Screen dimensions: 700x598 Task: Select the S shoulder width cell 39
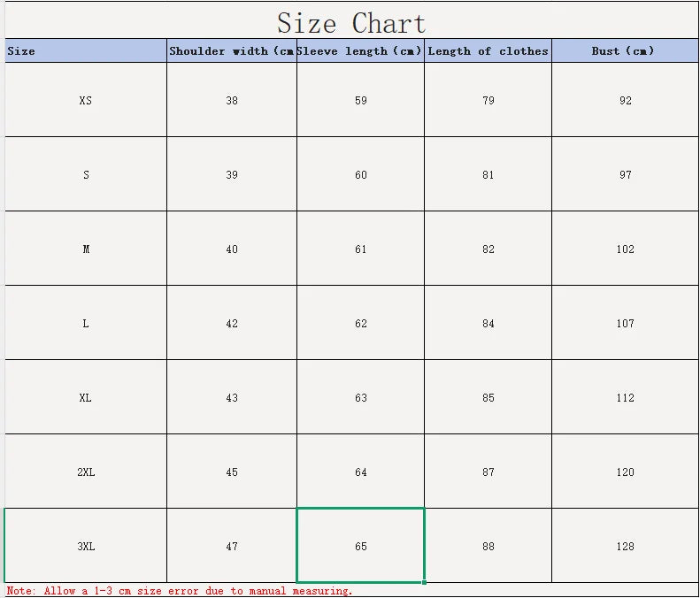coord(232,175)
